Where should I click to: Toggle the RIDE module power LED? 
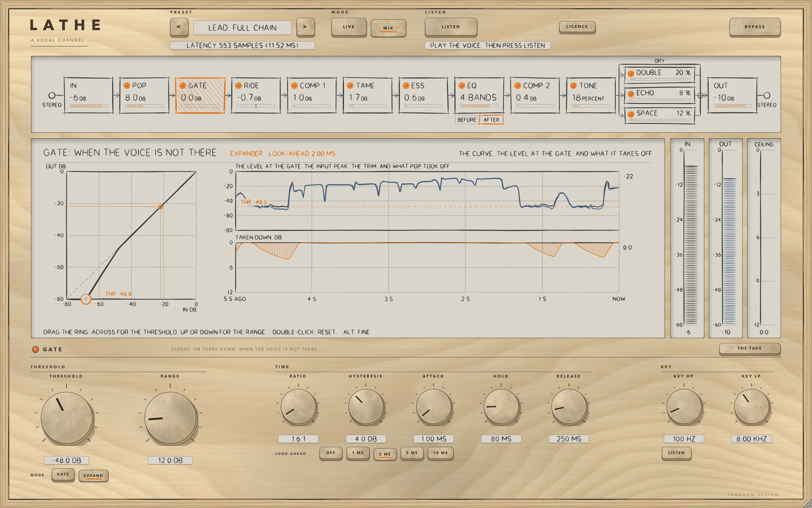(x=239, y=86)
